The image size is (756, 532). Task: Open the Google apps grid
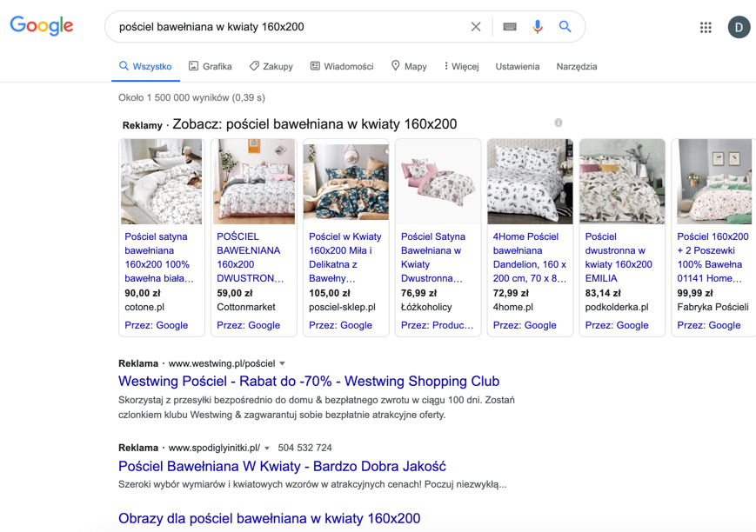pyautogui.click(x=706, y=28)
